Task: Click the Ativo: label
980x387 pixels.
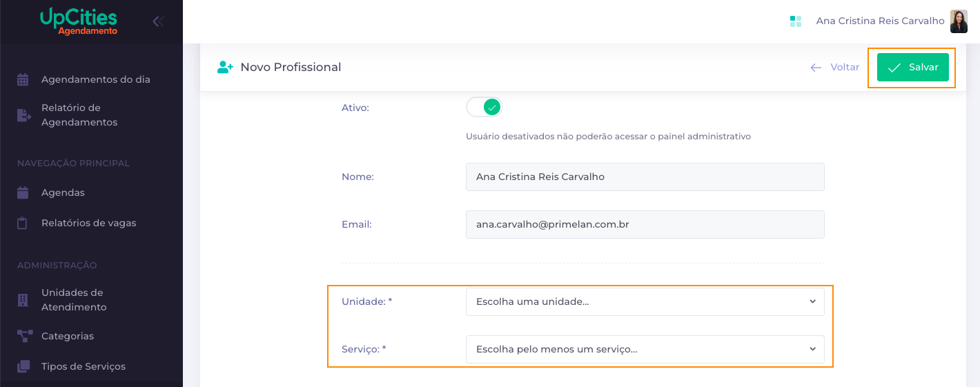Action: (355, 108)
